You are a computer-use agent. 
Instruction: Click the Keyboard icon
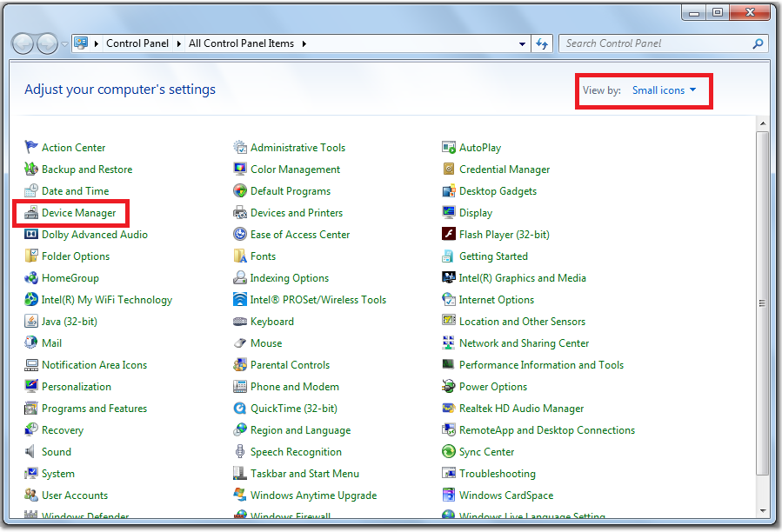pyautogui.click(x=240, y=322)
